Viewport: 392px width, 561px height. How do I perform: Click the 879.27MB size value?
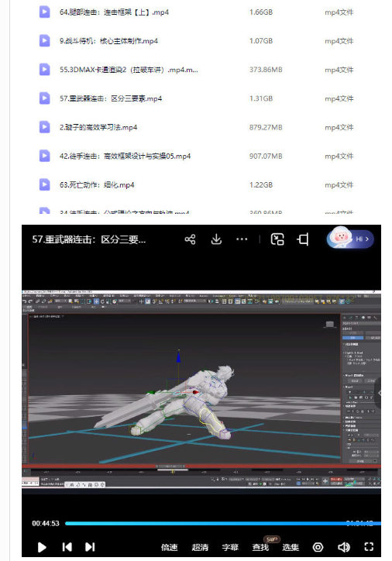point(266,127)
